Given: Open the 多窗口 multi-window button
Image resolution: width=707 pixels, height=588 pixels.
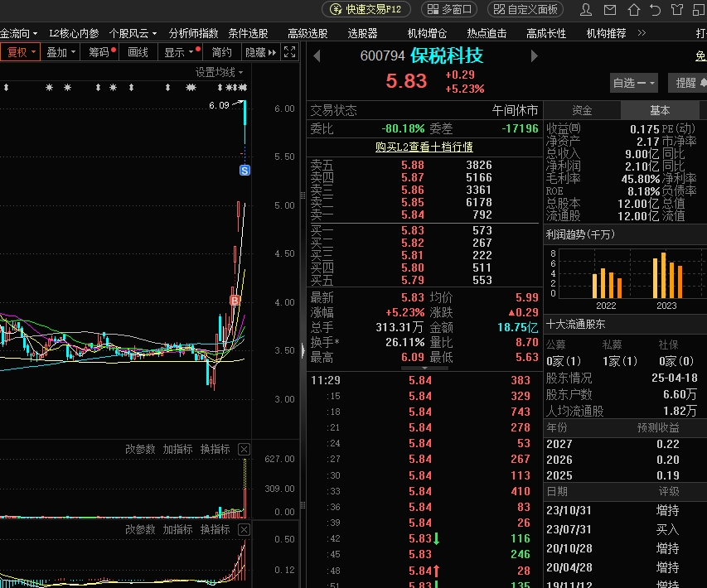Looking at the screenshot, I should point(449,9).
